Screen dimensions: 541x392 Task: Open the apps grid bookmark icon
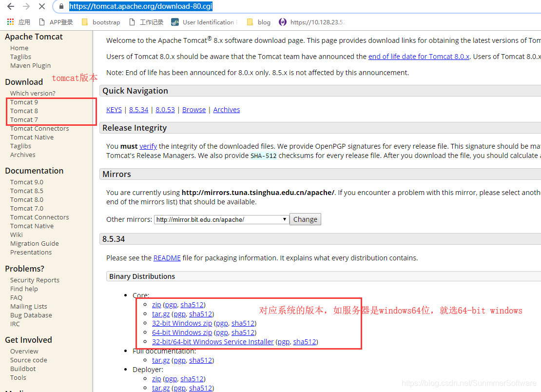10,22
